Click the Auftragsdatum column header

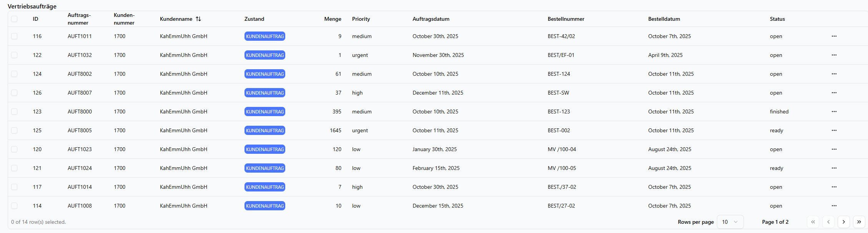coord(431,19)
